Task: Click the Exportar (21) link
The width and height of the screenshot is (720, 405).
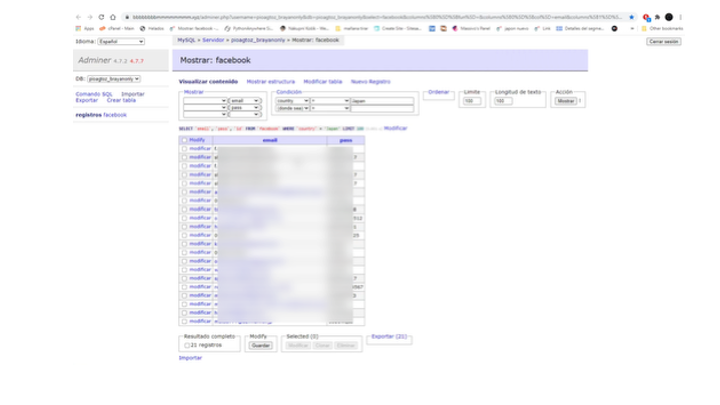Action: (x=389, y=337)
